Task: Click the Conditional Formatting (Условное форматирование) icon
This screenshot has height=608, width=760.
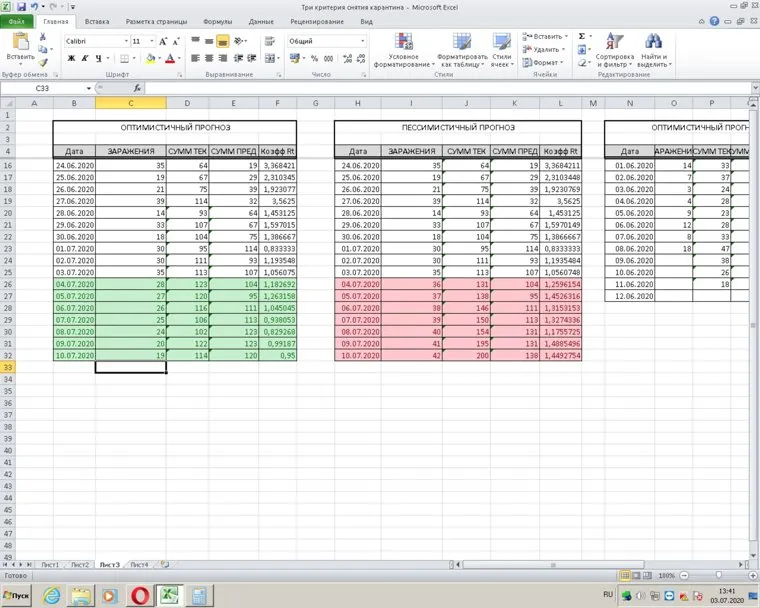Action: point(404,42)
